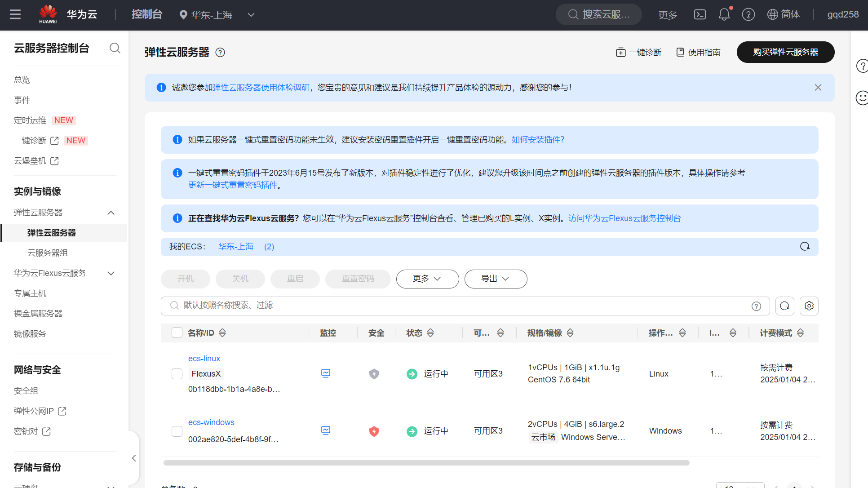The width and height of the screenshot is (868, 488).
Task: Open 安全组 in sidebar
Action: [26, 391]
